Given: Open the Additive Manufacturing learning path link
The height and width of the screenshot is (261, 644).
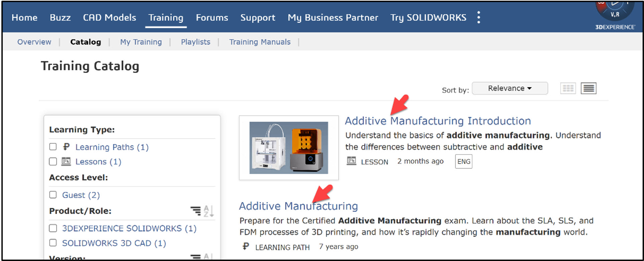Looking at the screenshot, I should click(298, 206).
